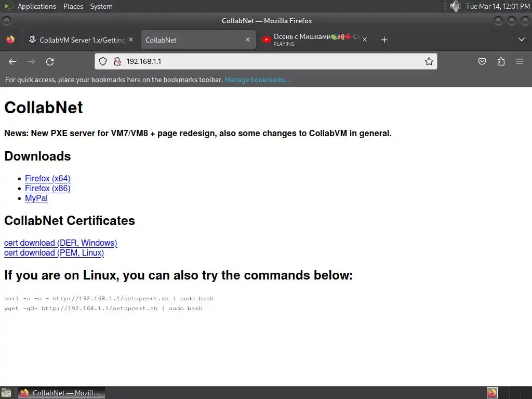Click cert download (DER, Windows) link
Image resolution: width=532 pixels, height=399 pixels.
point(60,243)
